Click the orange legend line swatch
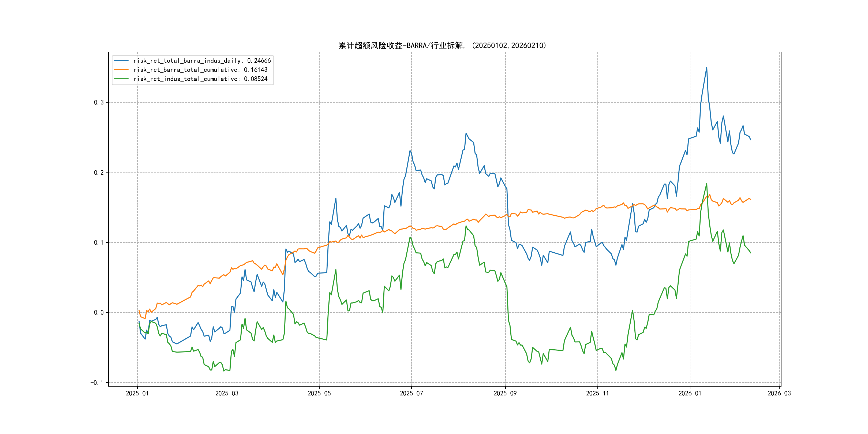 [121, 70]
